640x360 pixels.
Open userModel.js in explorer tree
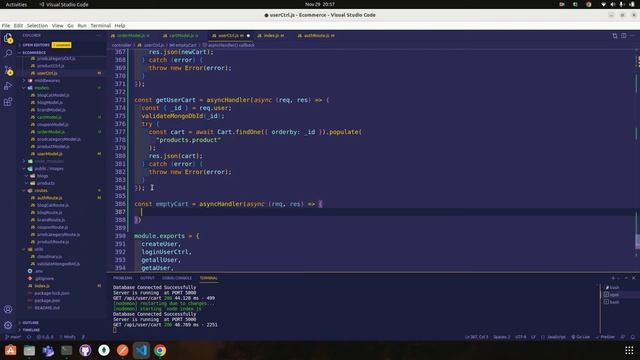point(50,154)
